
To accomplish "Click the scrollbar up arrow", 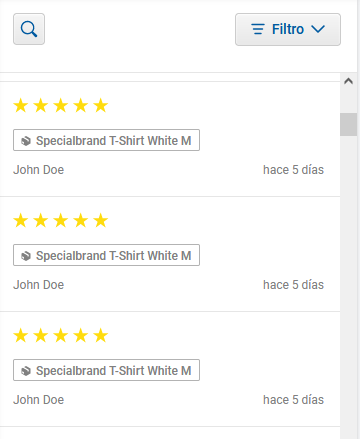I will 348,81.
